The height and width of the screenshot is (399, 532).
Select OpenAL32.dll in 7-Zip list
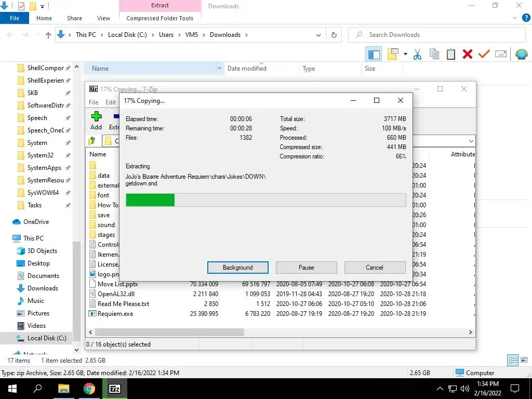tap(116, 294)
